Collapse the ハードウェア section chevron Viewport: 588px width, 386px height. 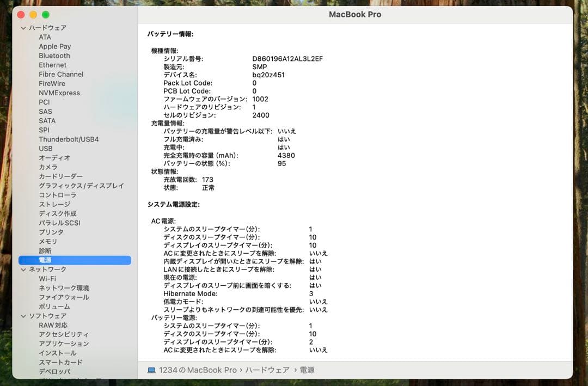click(x=23, y=28)
